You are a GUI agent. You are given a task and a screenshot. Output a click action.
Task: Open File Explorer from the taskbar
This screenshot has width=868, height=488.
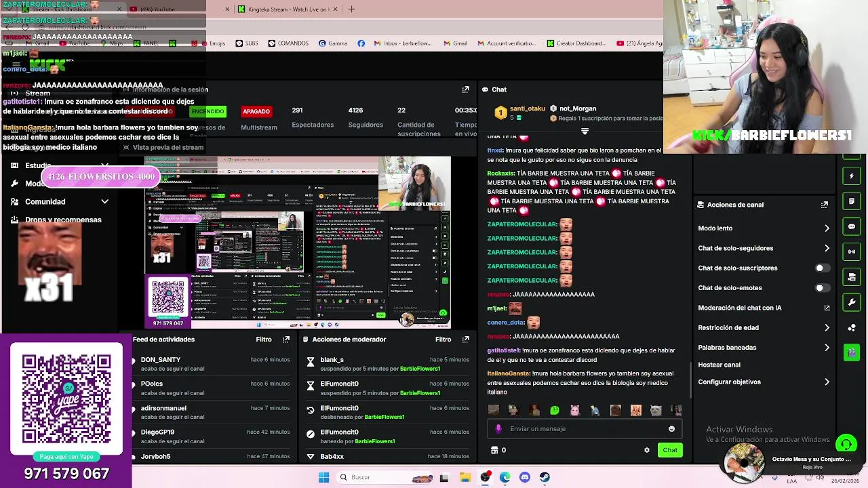click(465, 477)
